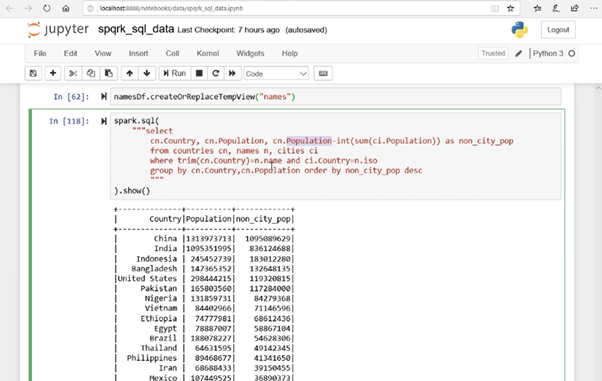Click the In [62] prompt label
602x381 pixels.
tap(71, 97)
